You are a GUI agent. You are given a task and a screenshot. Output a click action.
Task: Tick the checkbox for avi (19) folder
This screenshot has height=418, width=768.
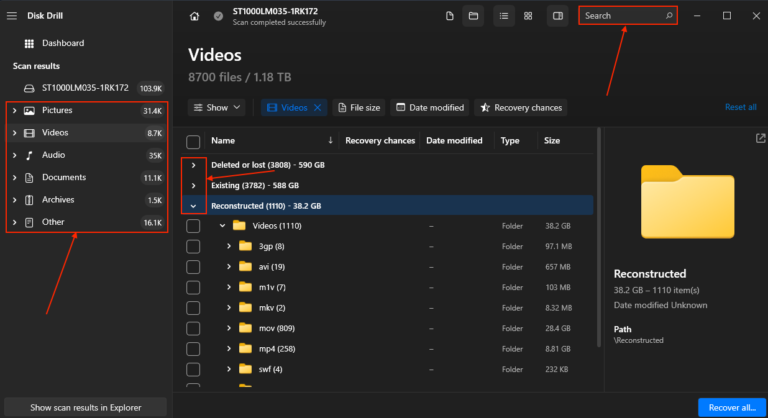[x=193, y=267]
